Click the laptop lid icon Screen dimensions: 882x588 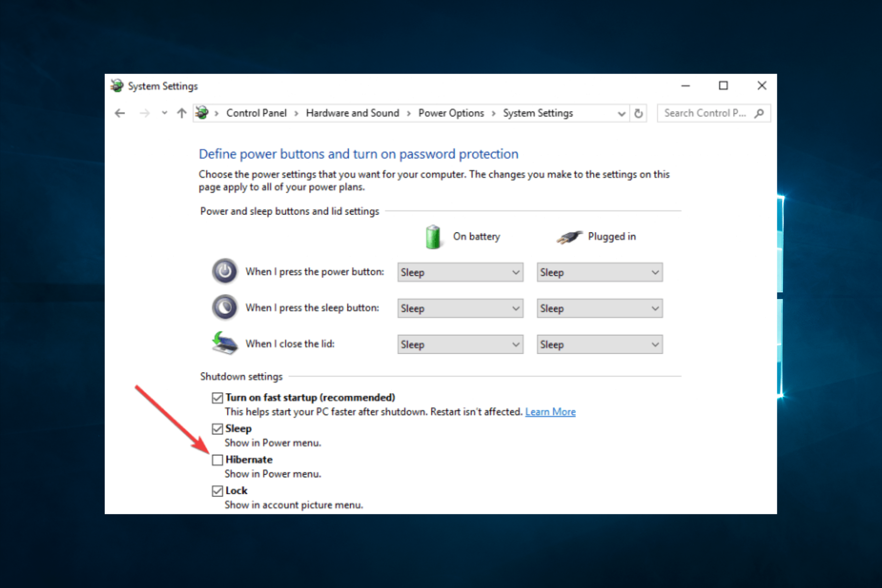tap(225, 343)
